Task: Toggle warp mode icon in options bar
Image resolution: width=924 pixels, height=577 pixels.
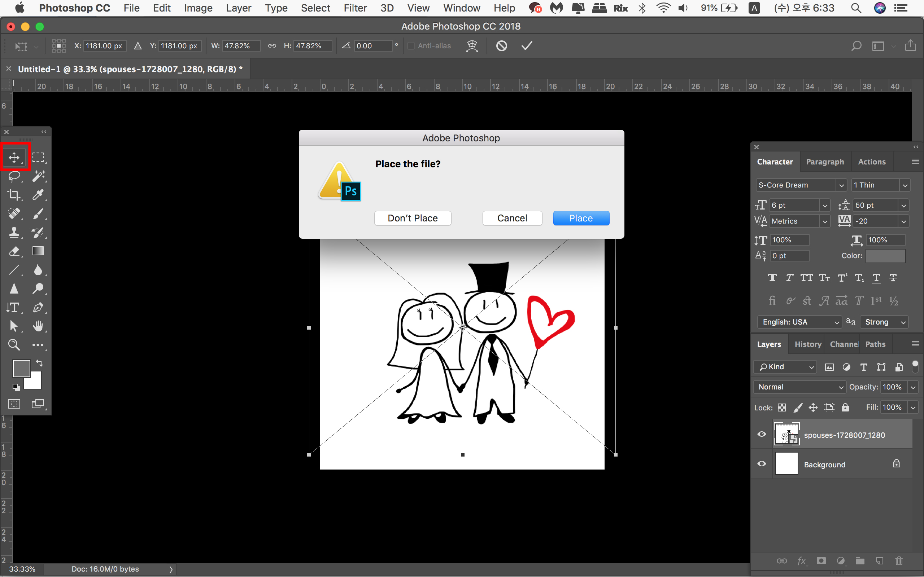Action: click(472, 46)
